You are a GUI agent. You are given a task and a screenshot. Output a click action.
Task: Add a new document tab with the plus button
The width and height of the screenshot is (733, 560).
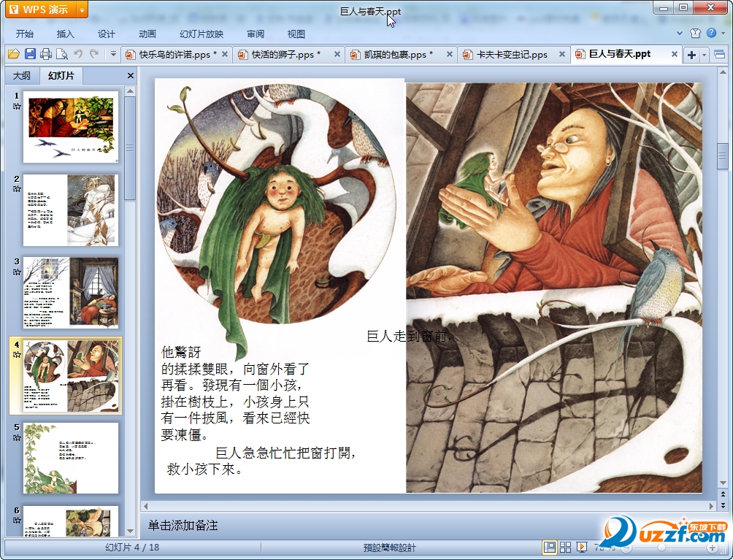click(x=691, y=55)
